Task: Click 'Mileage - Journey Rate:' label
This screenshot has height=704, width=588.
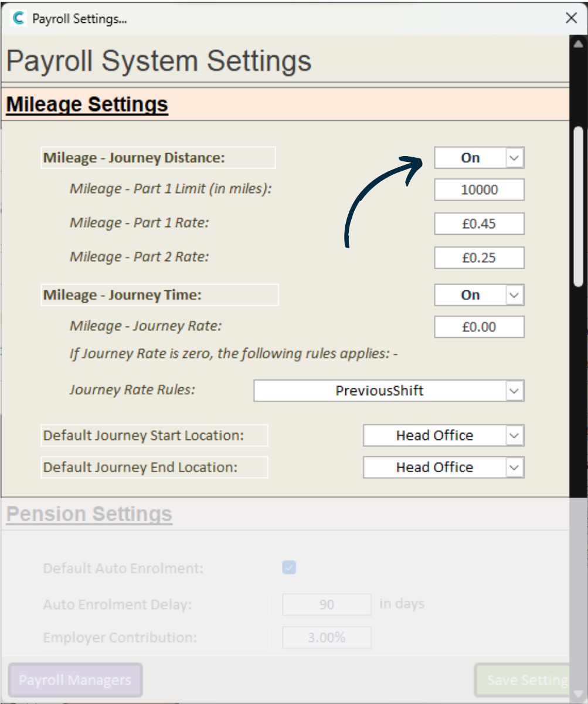Action: click(x=146, y=326)
